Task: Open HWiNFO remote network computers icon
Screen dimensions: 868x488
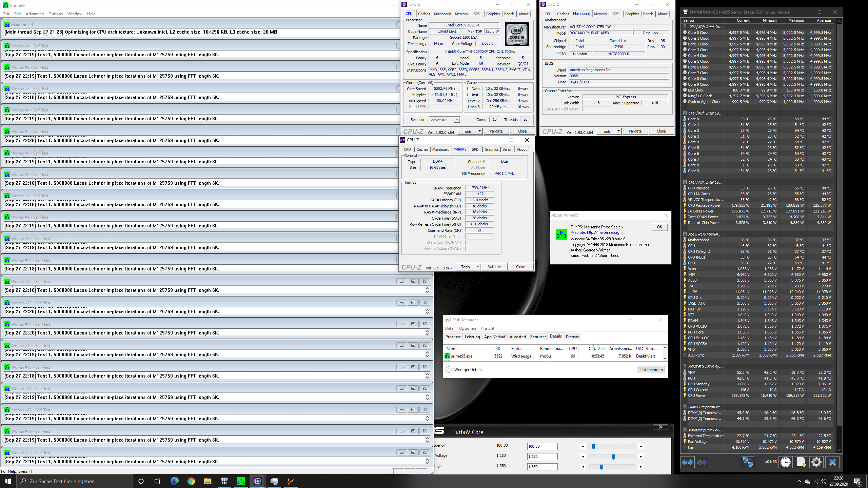Action: click(x=748, y=462)
